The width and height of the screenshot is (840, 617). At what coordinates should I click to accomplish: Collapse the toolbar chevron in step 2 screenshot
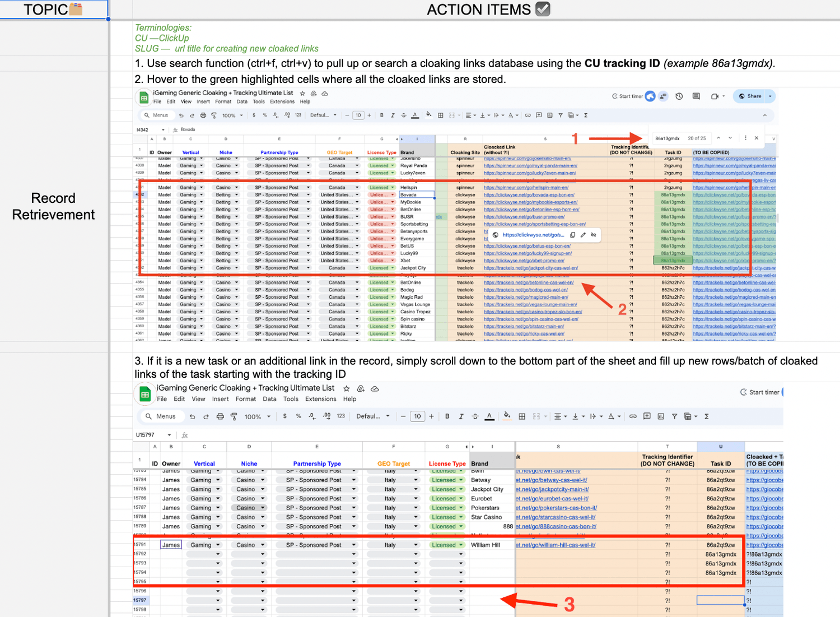point(765,115)
